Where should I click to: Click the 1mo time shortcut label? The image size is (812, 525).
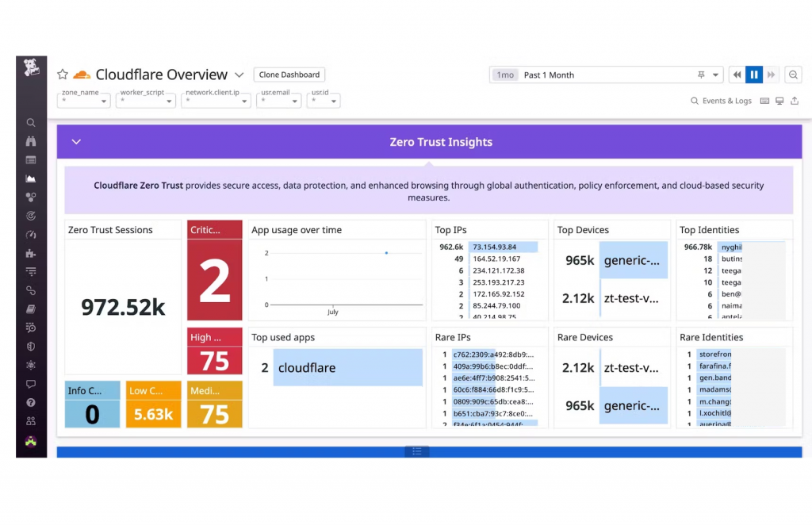click(x=505, y=75)
